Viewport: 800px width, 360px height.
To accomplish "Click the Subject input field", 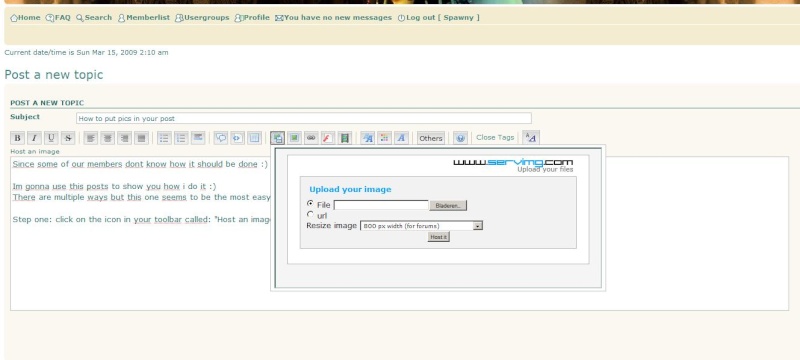I will (x=304, y=118).
